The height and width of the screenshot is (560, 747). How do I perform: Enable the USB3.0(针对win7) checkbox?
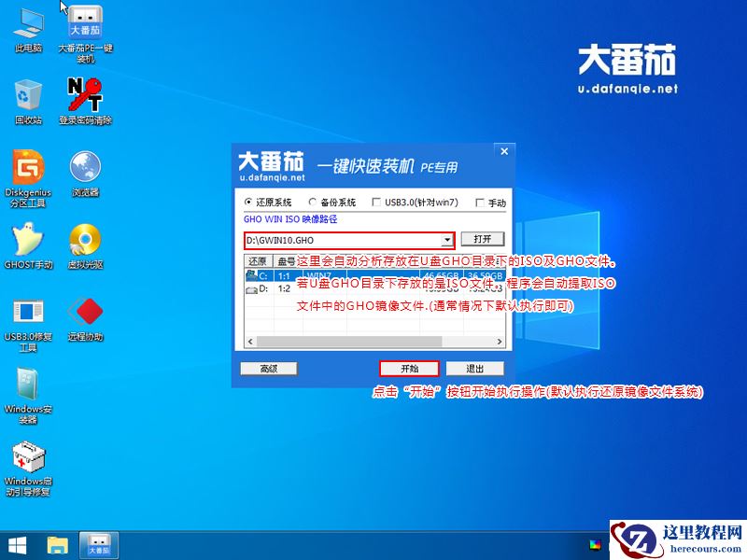(376, 202)
